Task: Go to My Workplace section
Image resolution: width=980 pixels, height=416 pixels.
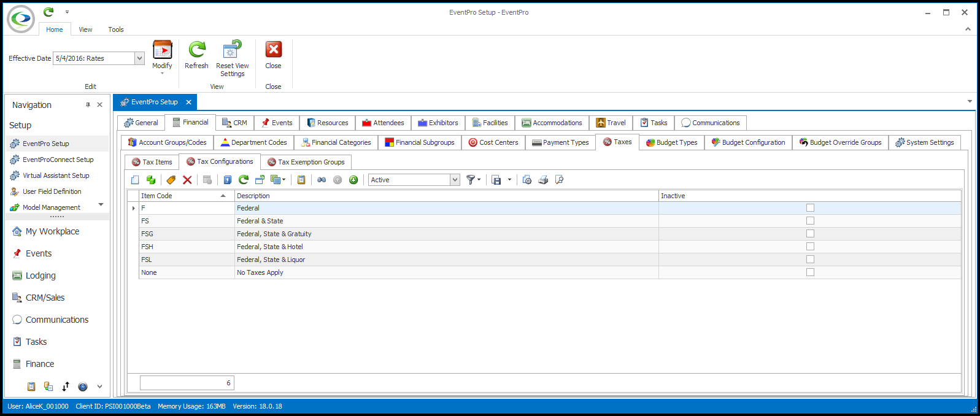Action: tap(52, 231)
